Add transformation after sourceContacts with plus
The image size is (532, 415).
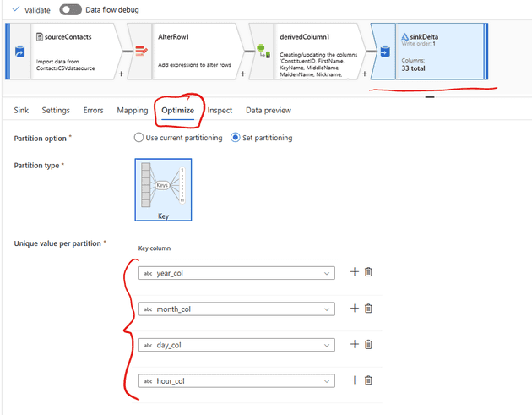[122, 74]
